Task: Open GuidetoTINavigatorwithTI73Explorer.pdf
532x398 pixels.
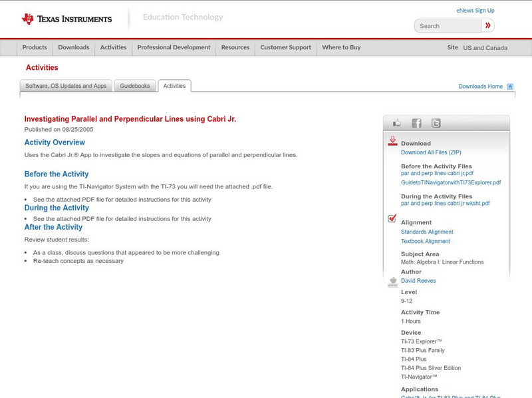Action: (451, 182)
